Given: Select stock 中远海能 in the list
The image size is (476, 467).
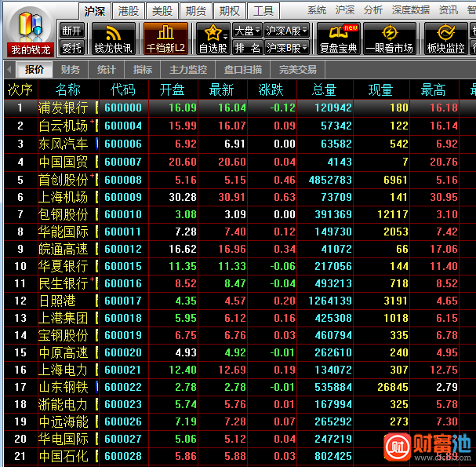Looking at the screenshot, I should [x=64, y=421].
